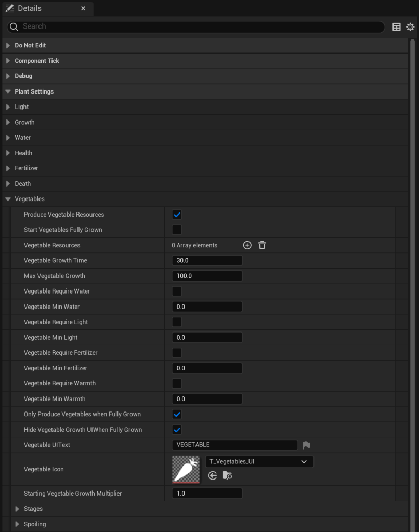Edit the Vegetable Growth Time value

[x=207, y=261]
